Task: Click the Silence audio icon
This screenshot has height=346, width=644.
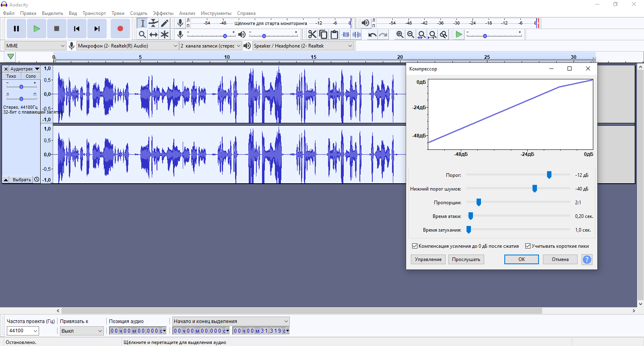Action: click(x=356, y=35)
